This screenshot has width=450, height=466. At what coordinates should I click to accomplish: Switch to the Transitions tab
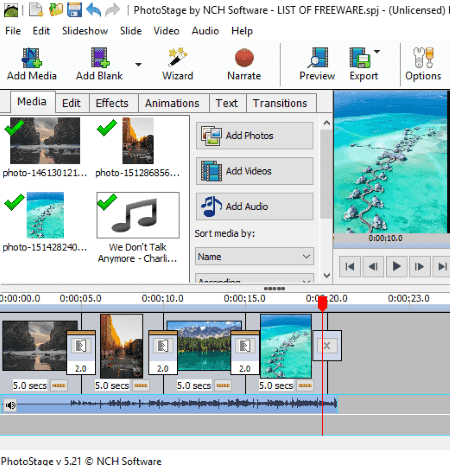tap(280, 103)
